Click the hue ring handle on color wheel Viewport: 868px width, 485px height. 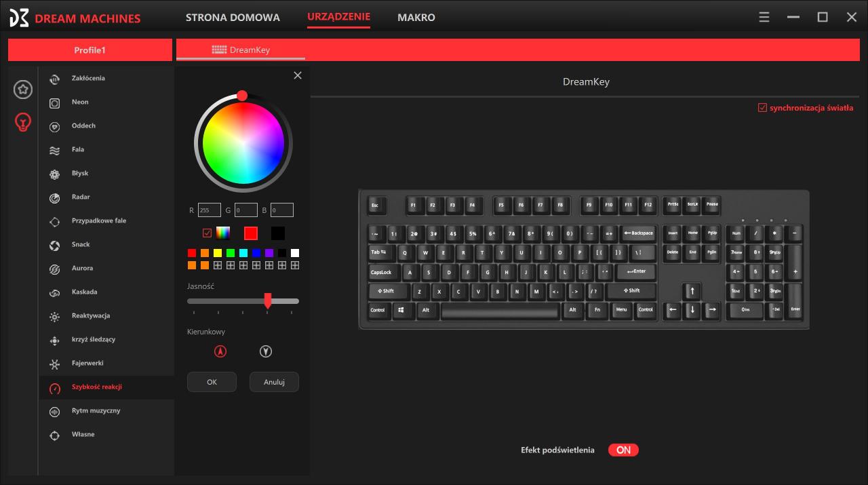point(242,96)
